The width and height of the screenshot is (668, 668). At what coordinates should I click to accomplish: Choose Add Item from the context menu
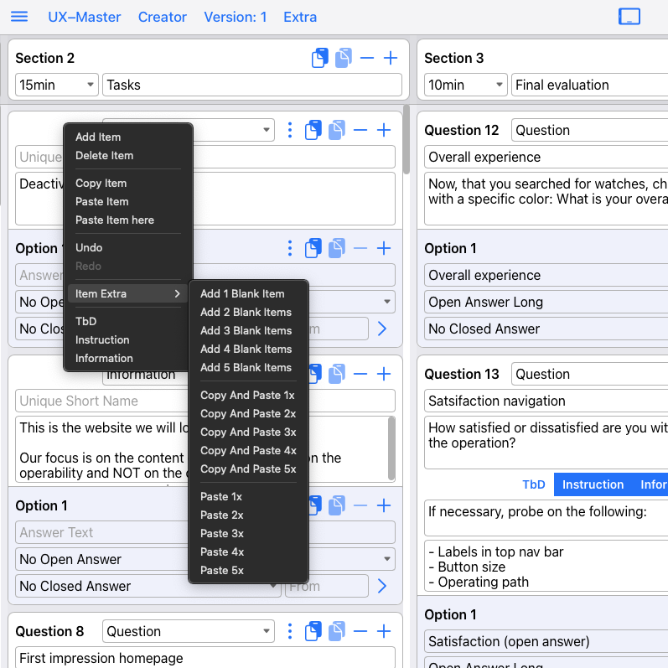pyautogui.click(x=98, y=137)
